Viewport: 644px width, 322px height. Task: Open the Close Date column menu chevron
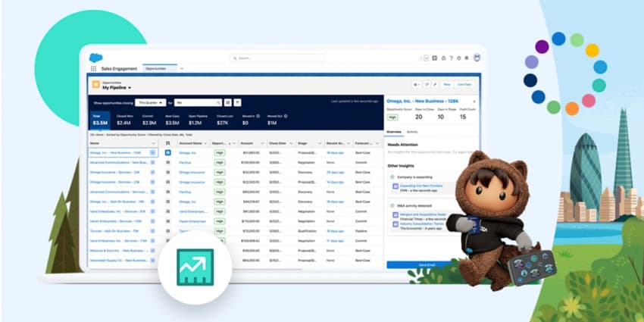[x=291, y=143]
